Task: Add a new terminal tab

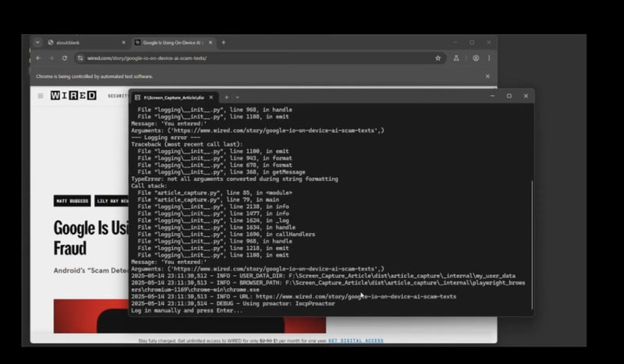Action: click(x=226, y=97)
